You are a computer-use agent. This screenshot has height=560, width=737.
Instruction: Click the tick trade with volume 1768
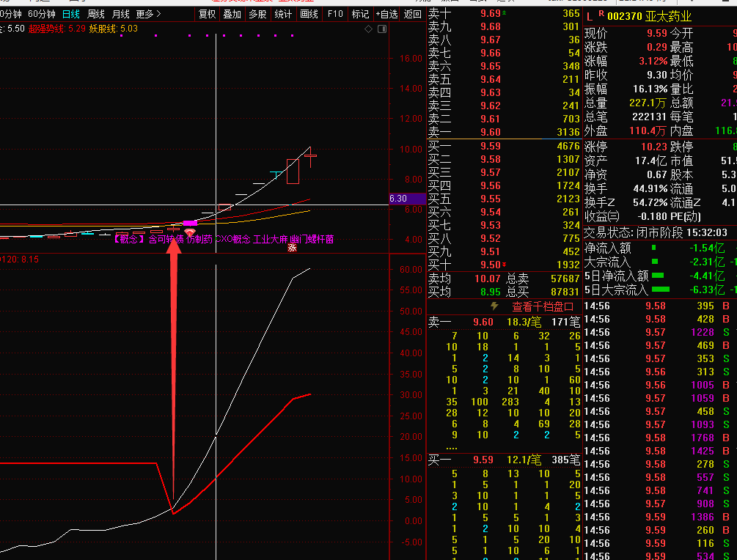click(703, 438)
